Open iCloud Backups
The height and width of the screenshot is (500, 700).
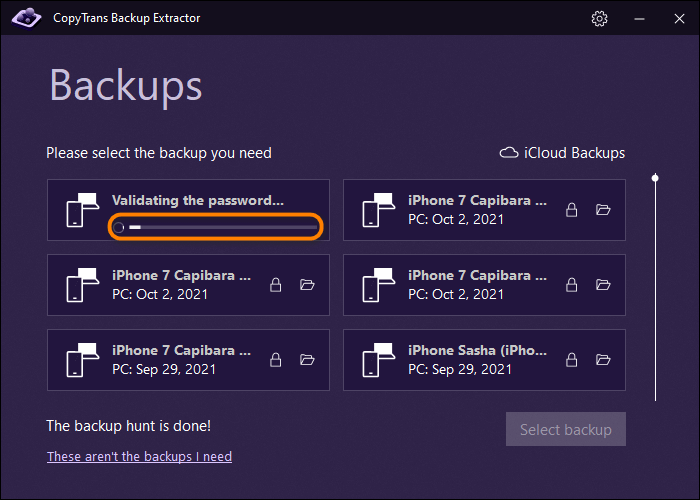562,153
